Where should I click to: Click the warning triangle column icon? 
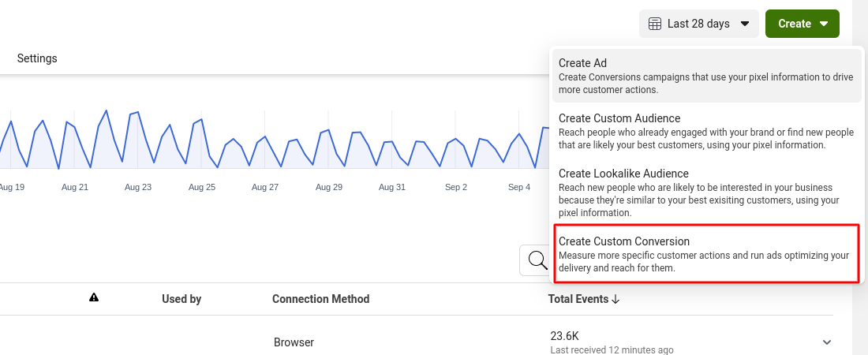[x=94, y=297]
